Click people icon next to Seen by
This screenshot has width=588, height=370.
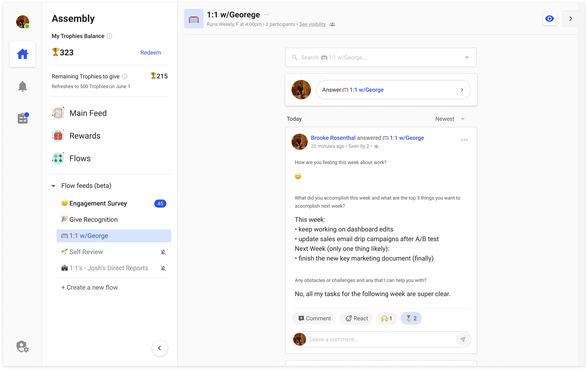pyautogui.click(x=376, y=146)
